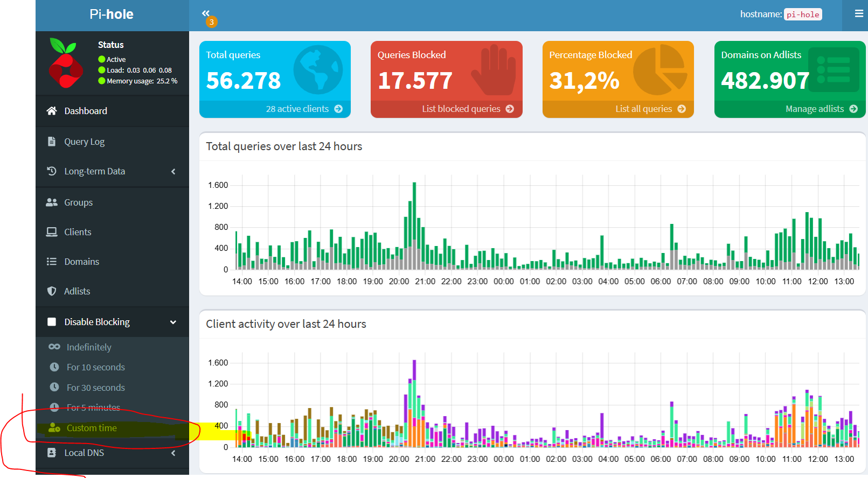Click list icon in Domains on Adlists card
Image resolution: width=868 pixels, height=478 pixels.
(x=834, y=69)
